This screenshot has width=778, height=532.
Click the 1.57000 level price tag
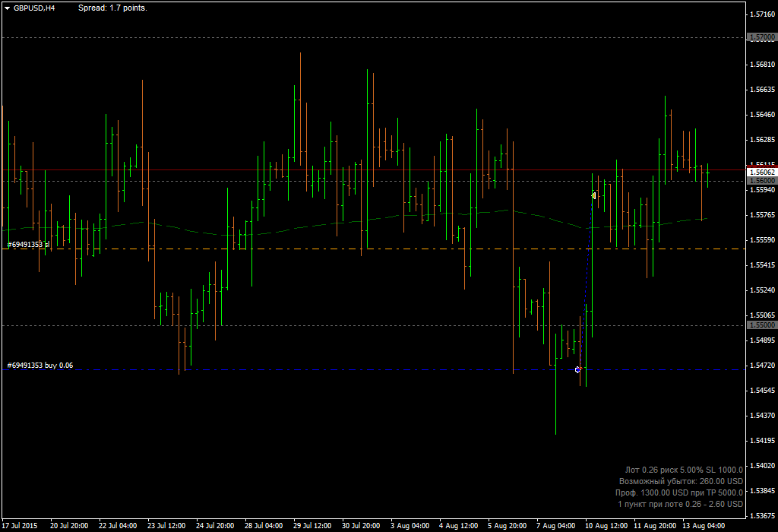point(762,37)
